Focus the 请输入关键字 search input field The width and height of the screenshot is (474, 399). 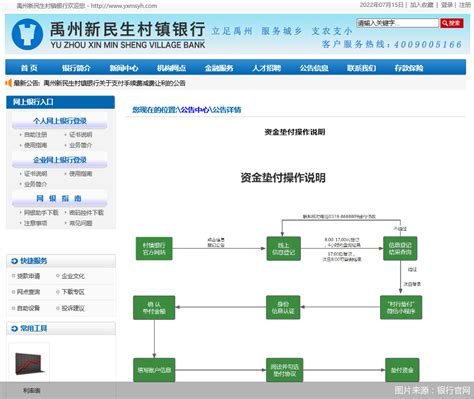pyautogui.click(x=397, y=23)
